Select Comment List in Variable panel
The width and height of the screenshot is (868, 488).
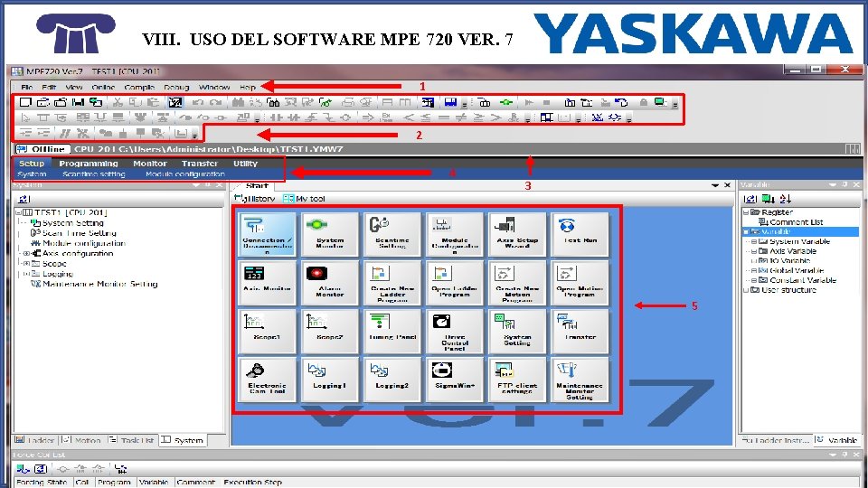coord(796,222)
